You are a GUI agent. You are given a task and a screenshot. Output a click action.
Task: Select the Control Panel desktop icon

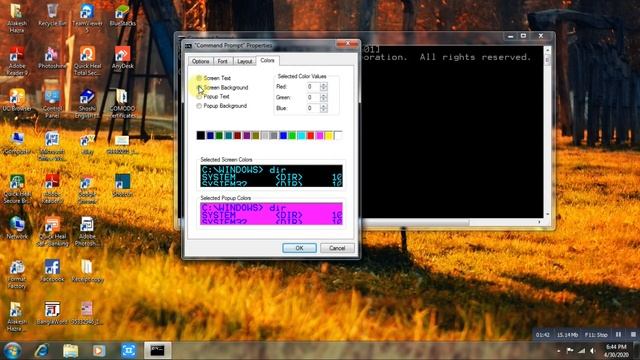click(x=52, y=104)
